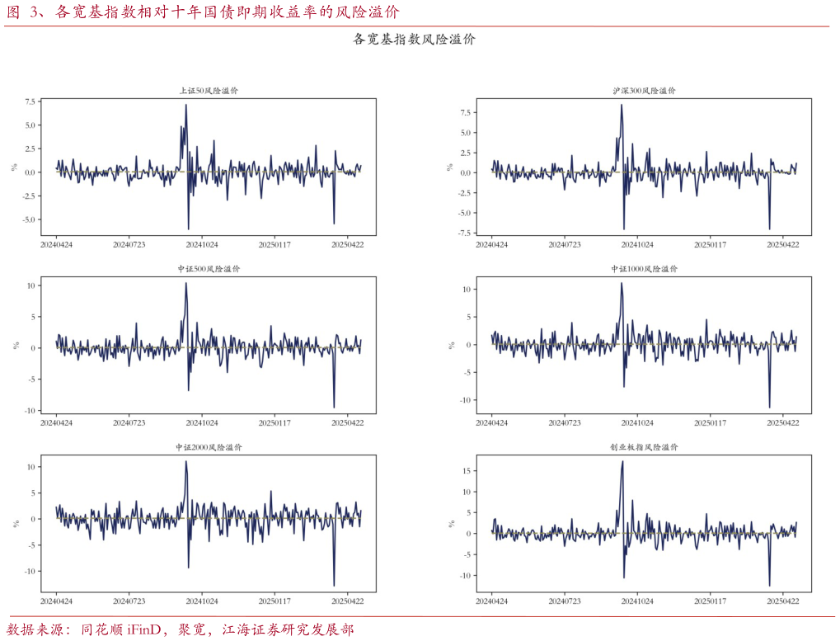Click the data source footnote 数据来源
Screen dimensions: 840x641
point(181,629)
